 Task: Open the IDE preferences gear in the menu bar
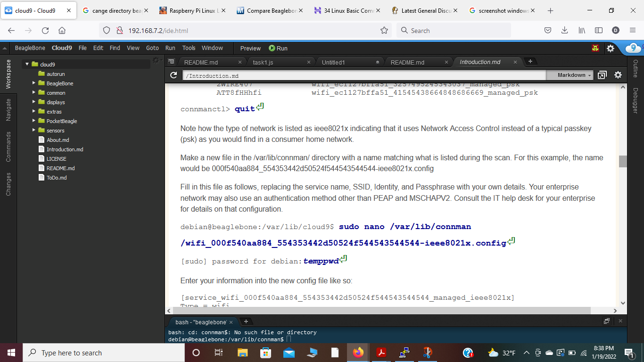coord(611,48)
